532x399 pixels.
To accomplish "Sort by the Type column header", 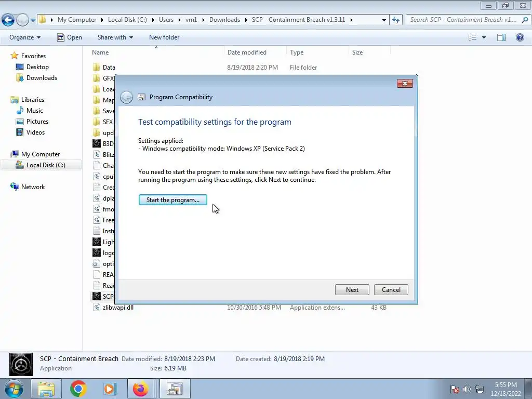I will [317, 52].
